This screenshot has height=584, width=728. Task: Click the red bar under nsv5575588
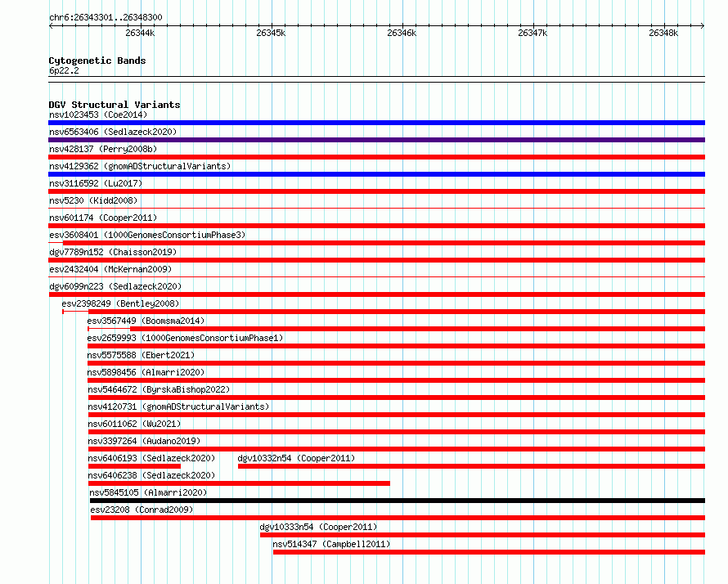396,363
